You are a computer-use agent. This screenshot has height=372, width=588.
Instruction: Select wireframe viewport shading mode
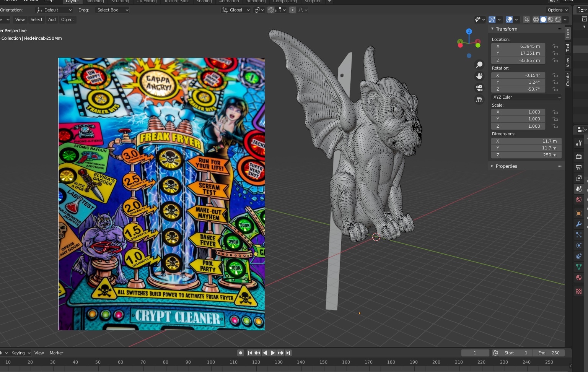point(536,19)
